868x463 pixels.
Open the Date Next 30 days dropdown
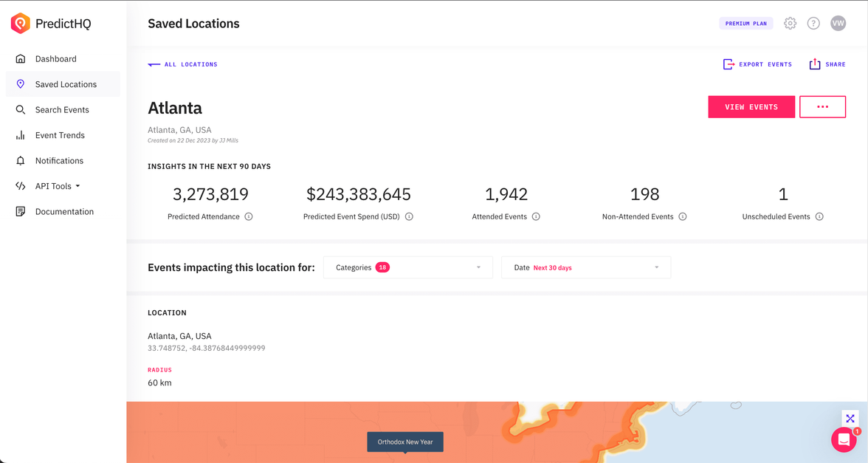pyautogui.click(x=585, y=267)
